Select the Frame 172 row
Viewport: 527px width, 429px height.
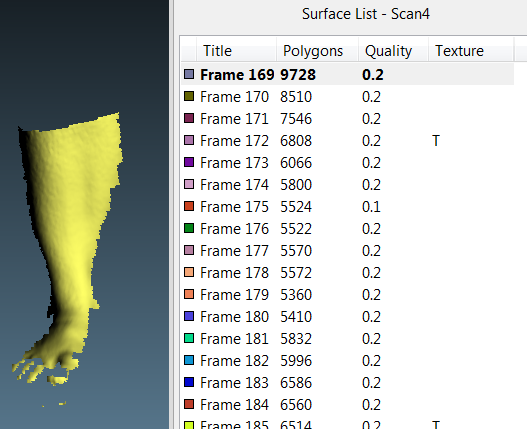click(348, 141)
